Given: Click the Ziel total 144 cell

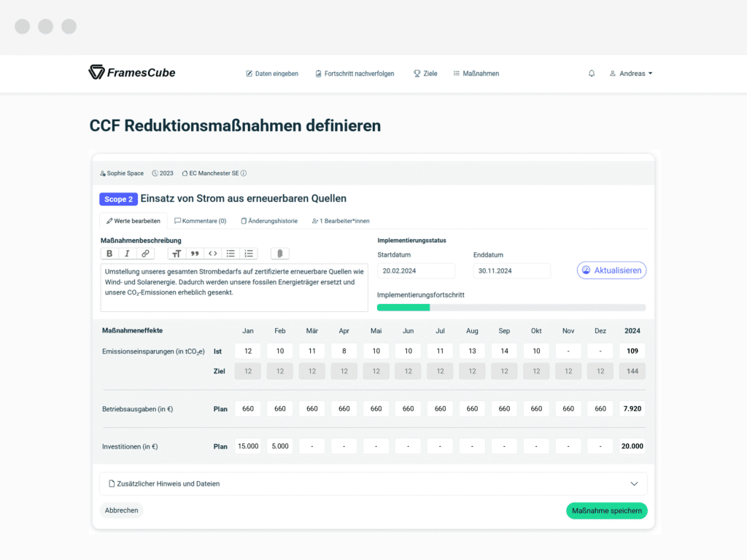Looking at the screenshot, I should tap(632, 371).
